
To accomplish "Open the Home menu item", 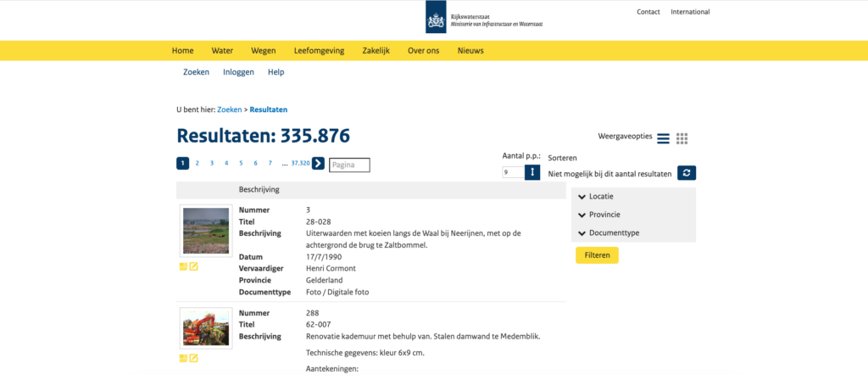I will point(183,50).
